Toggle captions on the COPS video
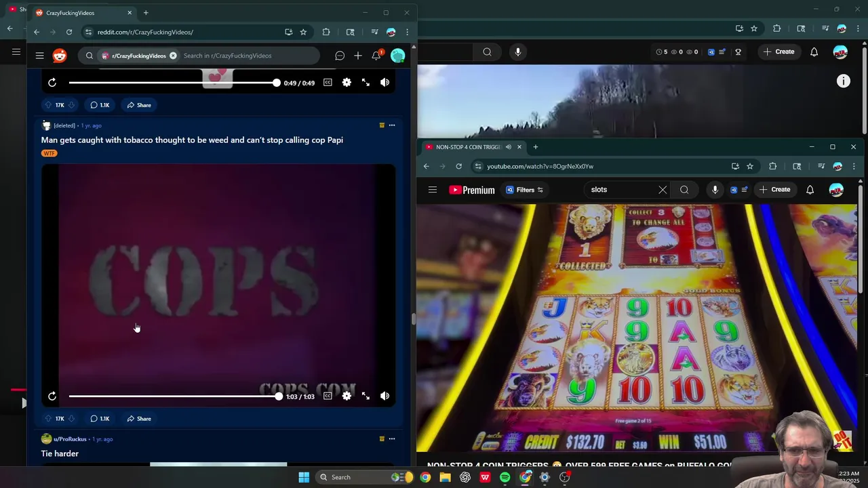The height and width of the screenshot is (488, 868). (328, 396)
